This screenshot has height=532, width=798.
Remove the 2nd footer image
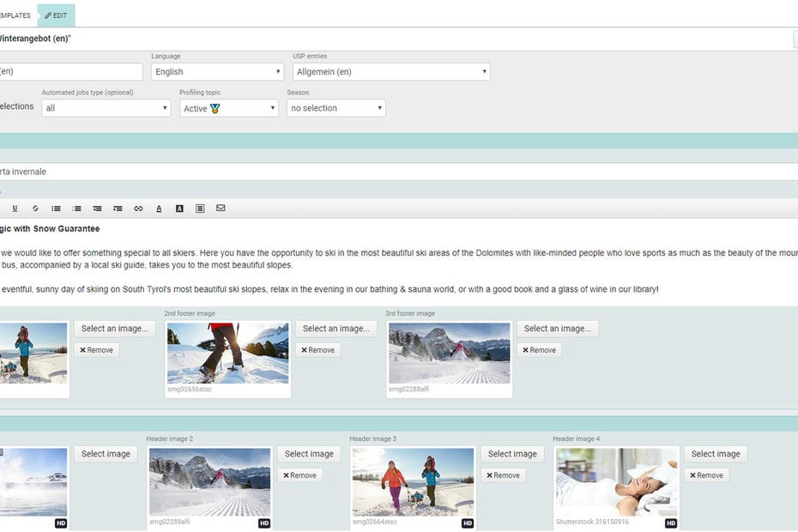[x=318, y=350]
